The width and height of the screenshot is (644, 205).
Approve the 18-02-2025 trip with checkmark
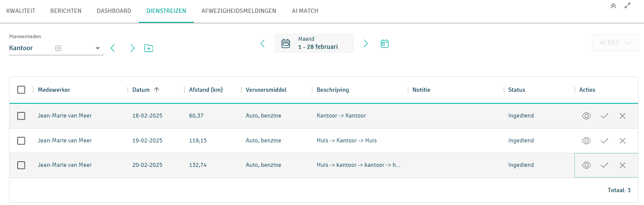click(x=604, y=116)
